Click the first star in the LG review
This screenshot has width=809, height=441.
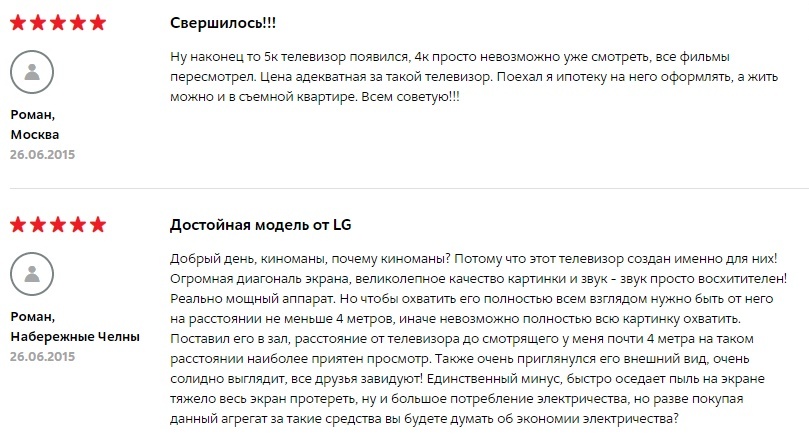click(x=18, y=225)
